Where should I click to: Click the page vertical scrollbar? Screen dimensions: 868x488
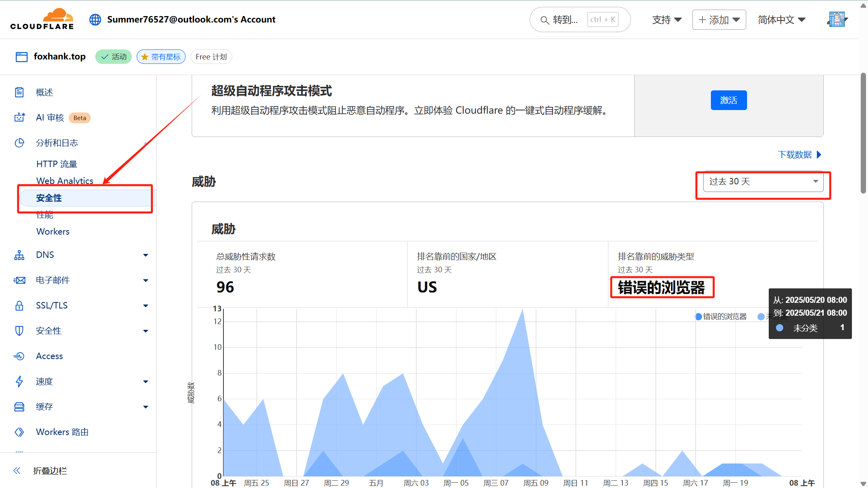863,133
